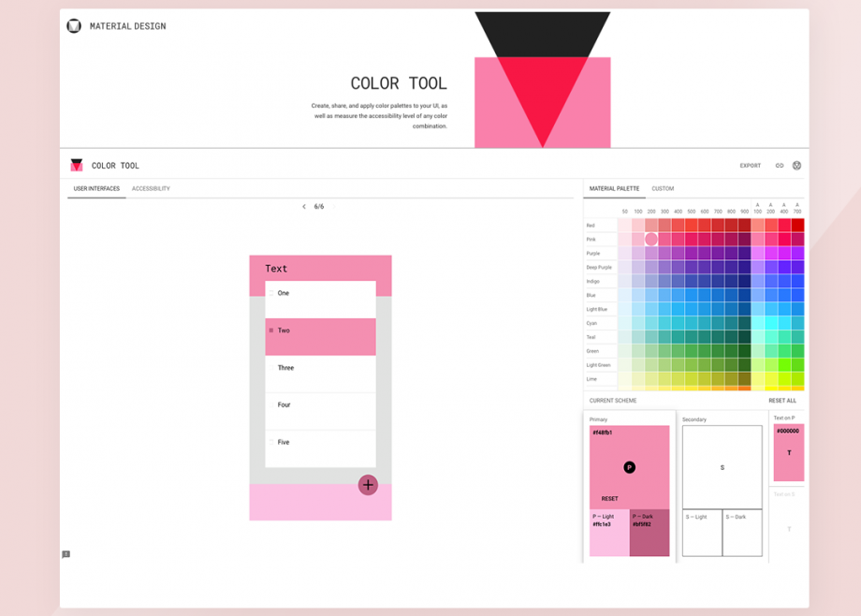This screenshot has height=616, width=861.
Task: Select the Text on P color box
Action: [789, 452]
